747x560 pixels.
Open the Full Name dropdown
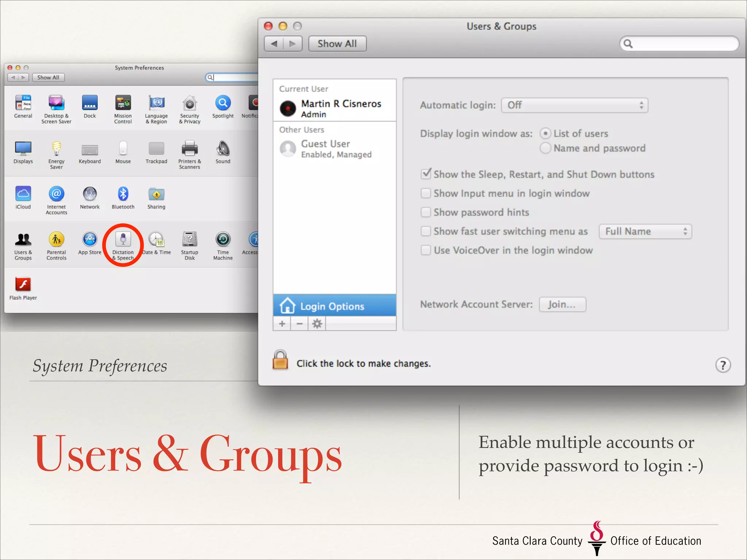(645, 232)
